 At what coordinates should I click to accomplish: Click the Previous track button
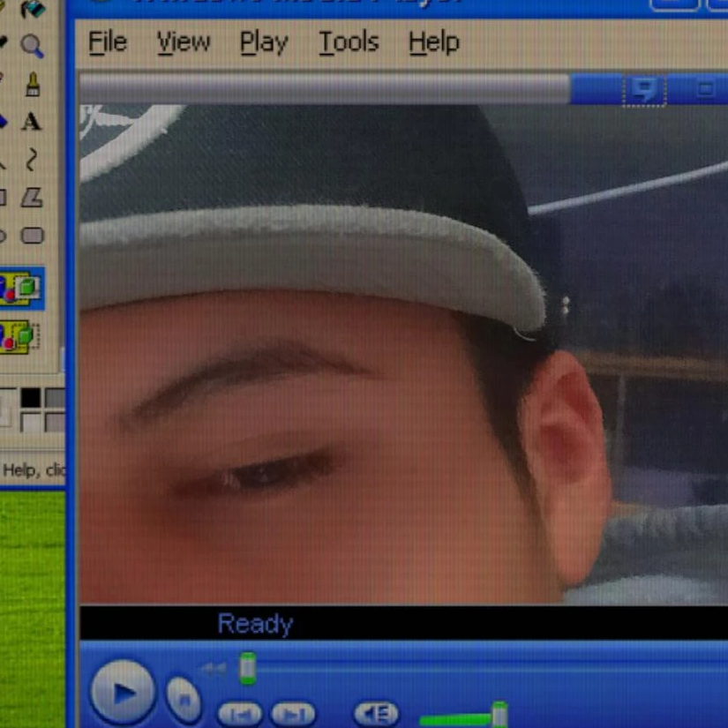[x=239, y=714]
